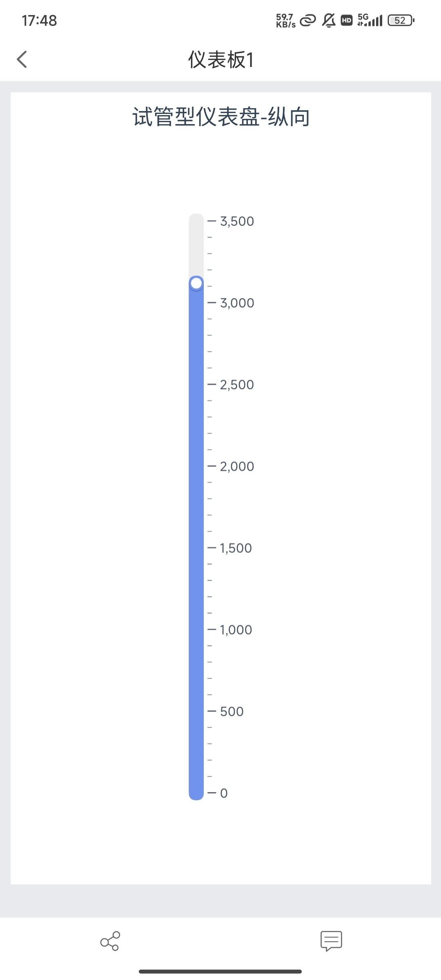Viewport: 441px width, 980px height.
Task: Click the blue filled gauge bar
Action: [x=196, y=531]
